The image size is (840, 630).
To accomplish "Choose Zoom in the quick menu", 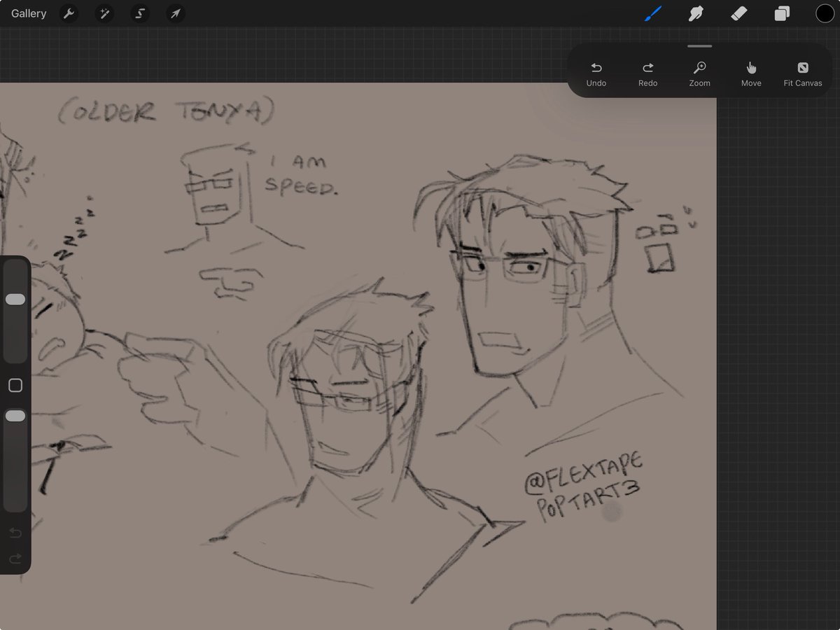I will (x=699, y=74).
